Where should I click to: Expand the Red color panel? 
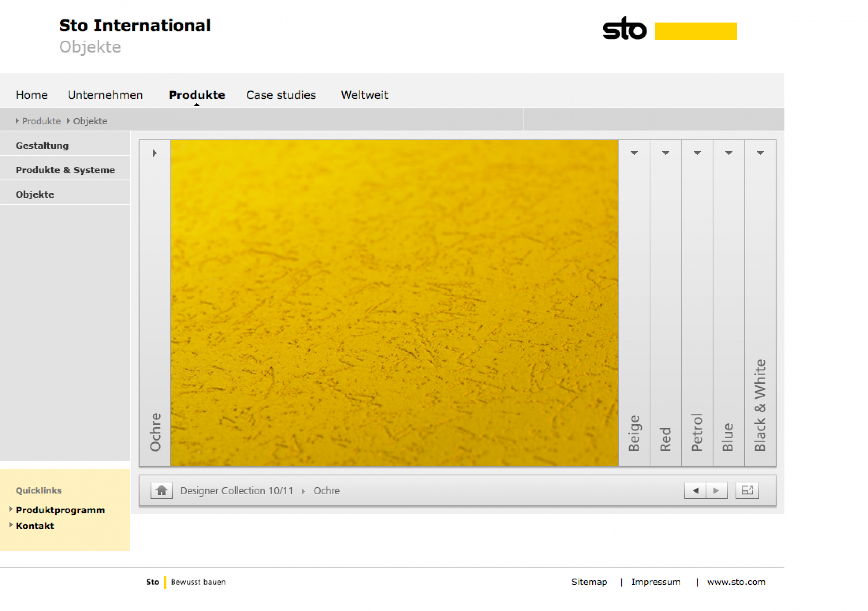tap(665, 153)
